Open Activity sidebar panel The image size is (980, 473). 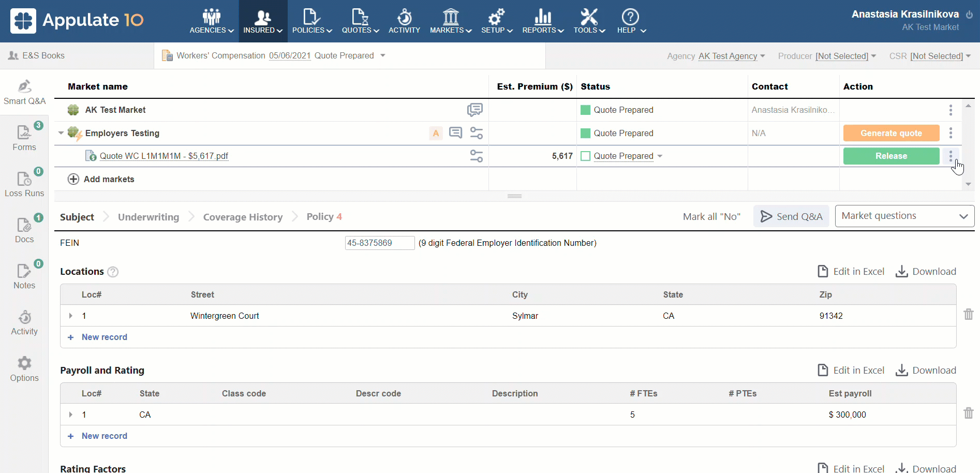click(24, 322)
